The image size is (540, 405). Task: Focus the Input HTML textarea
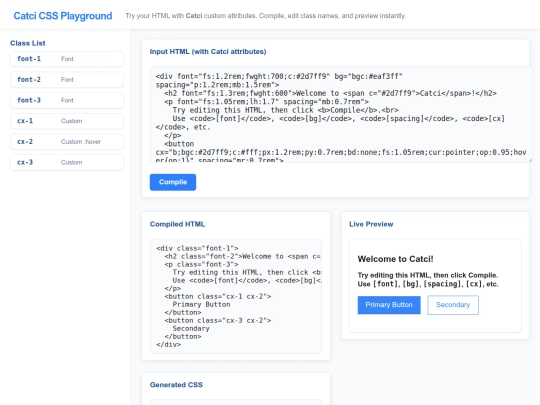(341, 114)
